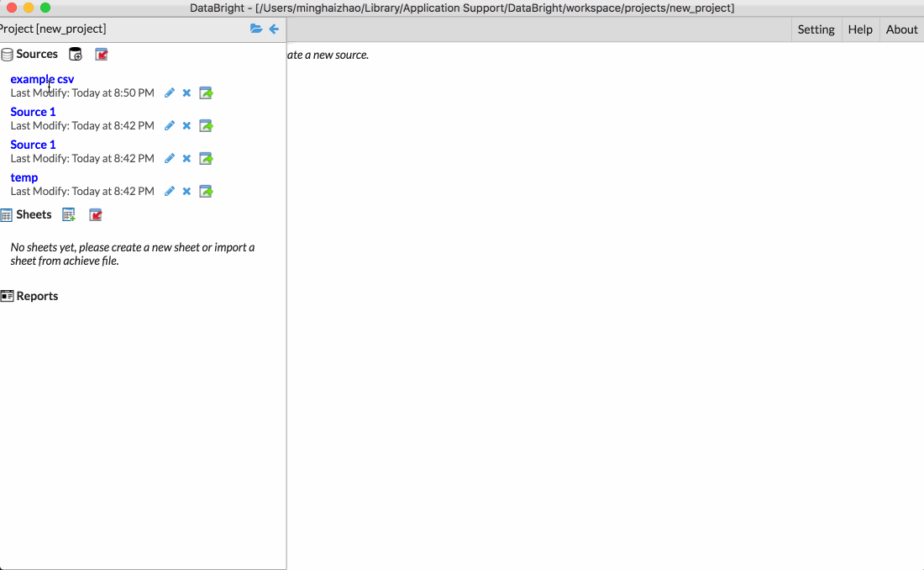The height and width of the screenshot is (570, 924).
Task: Open the first Source 1 link
Action: click(x=33, y=112)
